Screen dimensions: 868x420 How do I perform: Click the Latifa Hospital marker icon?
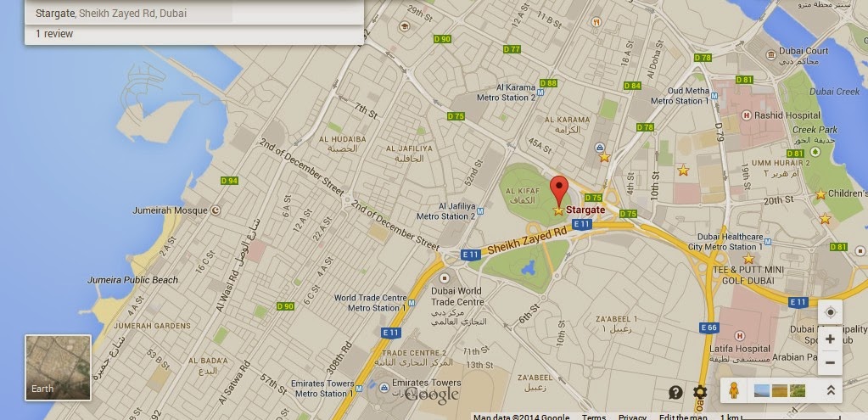tap(740, 336)
